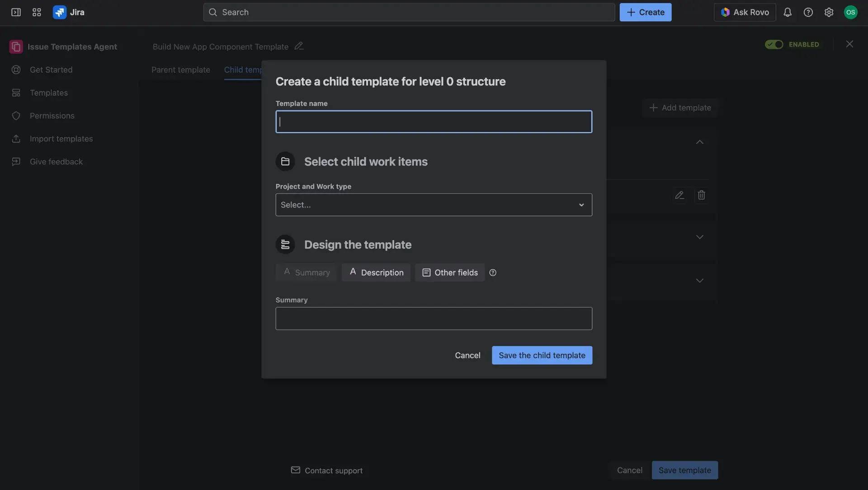Open Permissions from the sidebar
Viewport: 868px width, 490px height.
pos(52,116)
